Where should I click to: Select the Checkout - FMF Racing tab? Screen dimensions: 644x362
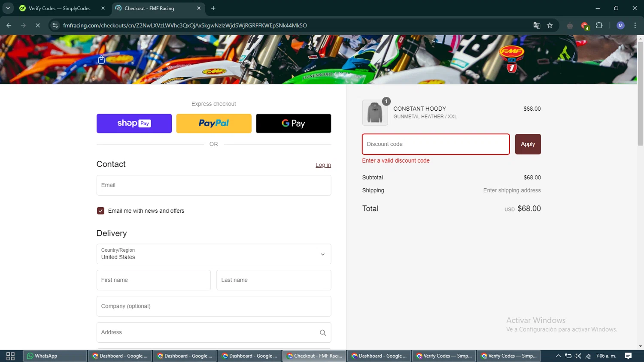click(155, 8)
